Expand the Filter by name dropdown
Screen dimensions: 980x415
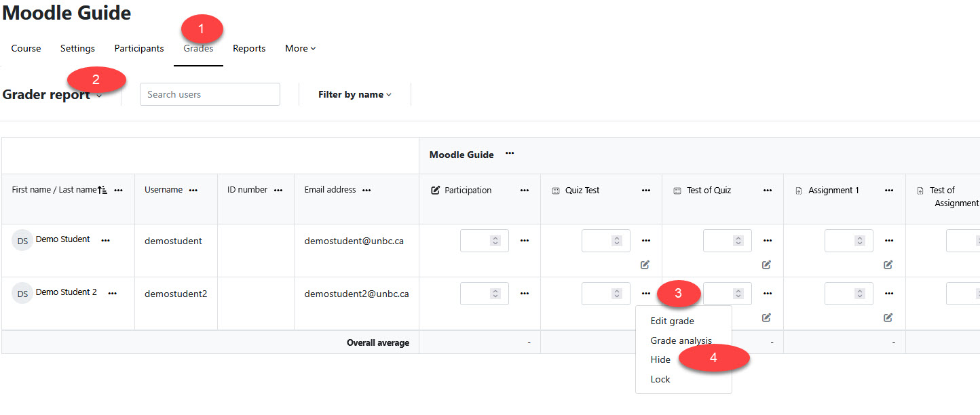(355, 95)
